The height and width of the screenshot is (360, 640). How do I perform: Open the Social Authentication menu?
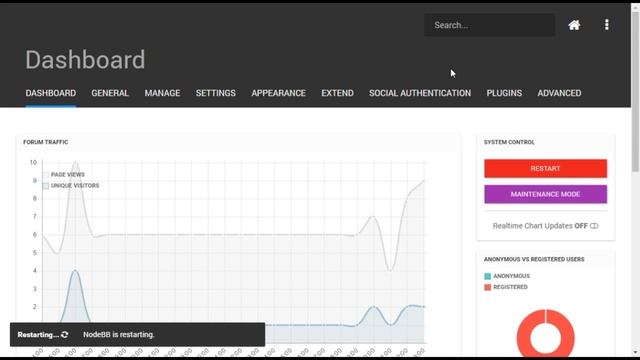pyautogui.click(x=420, y=93)
